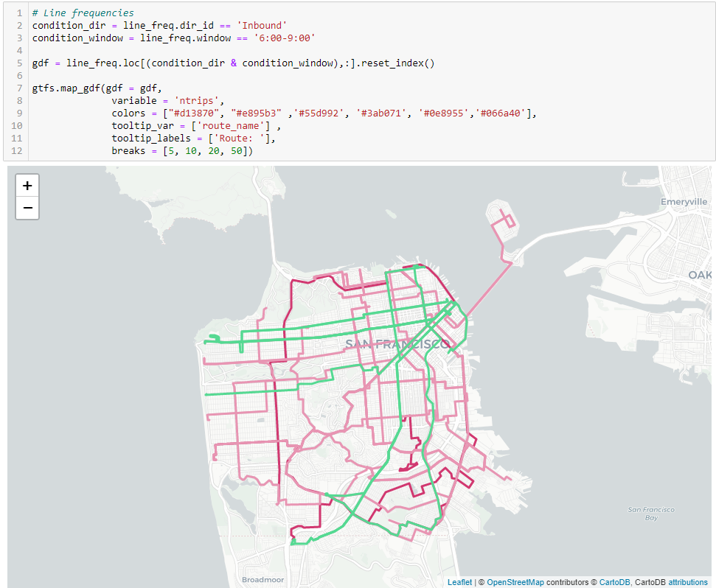
Task: Click line number 5 in the code cell
Action: [18, 63]
